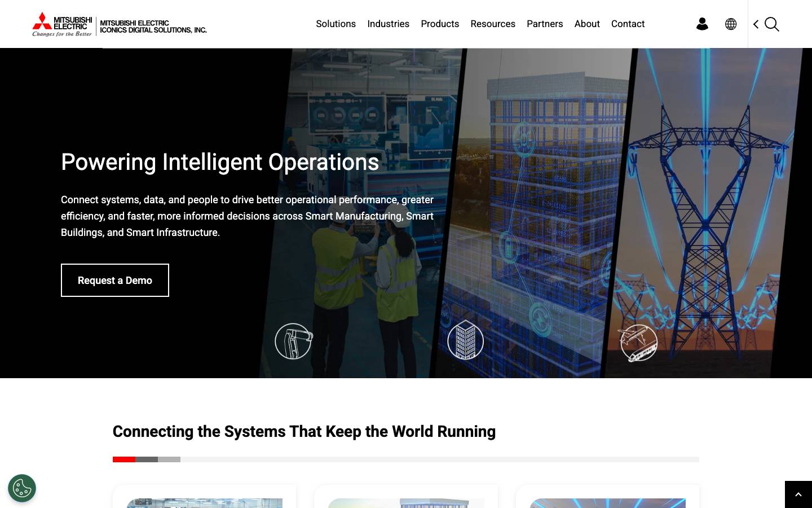
Task: Click the scroll-to-top arrow button
Action: tap(798, 494)
